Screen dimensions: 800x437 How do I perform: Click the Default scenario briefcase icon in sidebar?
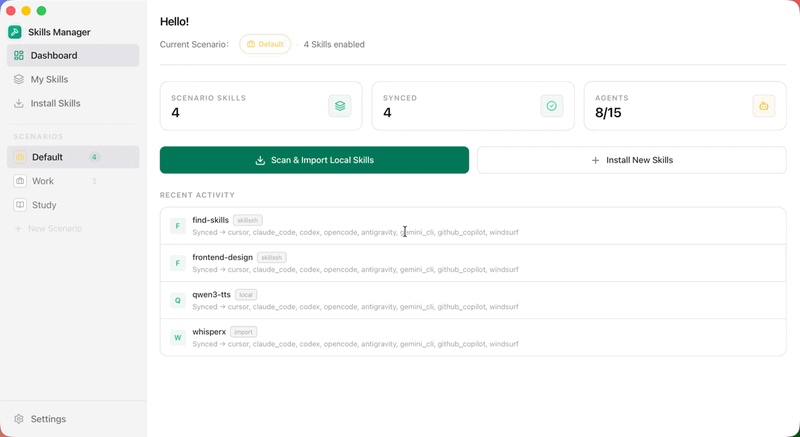[20, 157]
